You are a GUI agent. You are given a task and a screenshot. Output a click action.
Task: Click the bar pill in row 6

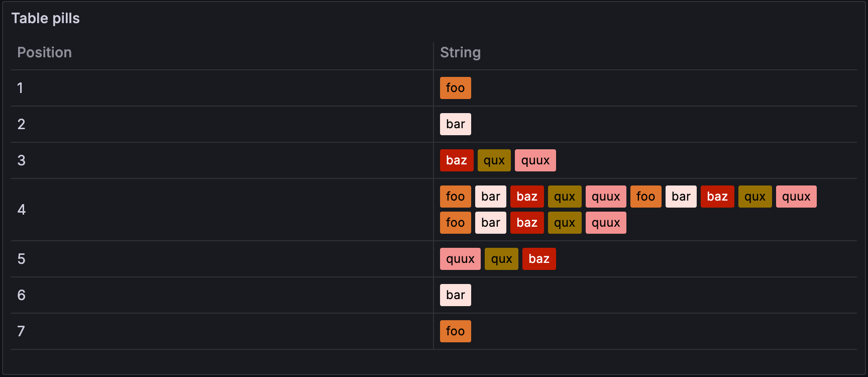455,295
